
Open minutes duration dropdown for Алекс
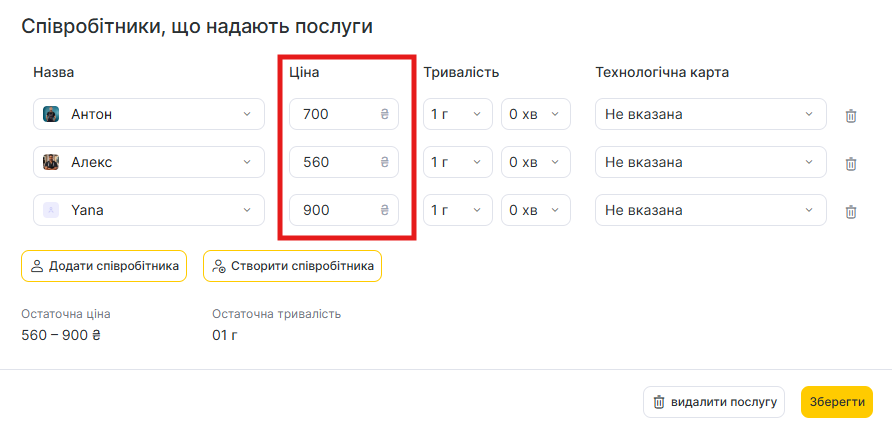click(535, 162)
